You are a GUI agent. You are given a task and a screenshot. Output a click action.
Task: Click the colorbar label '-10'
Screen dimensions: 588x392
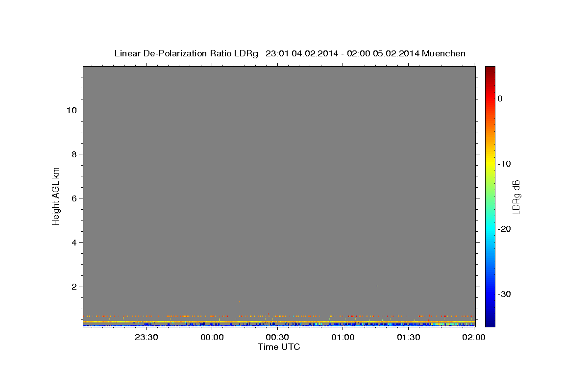coord(504,164)
